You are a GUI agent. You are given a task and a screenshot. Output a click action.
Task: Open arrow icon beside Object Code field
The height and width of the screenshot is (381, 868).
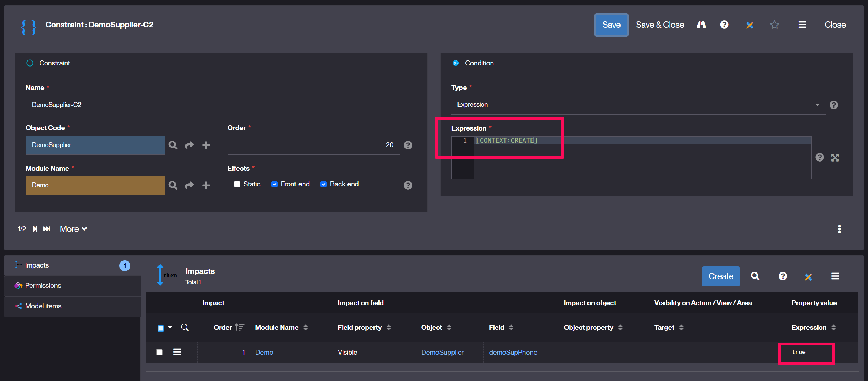pos(189,145)
